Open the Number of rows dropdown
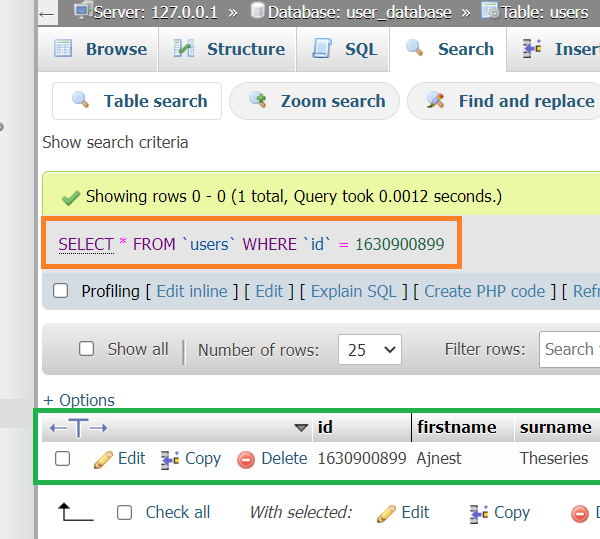Screen dimensions: 600x539 369,350
